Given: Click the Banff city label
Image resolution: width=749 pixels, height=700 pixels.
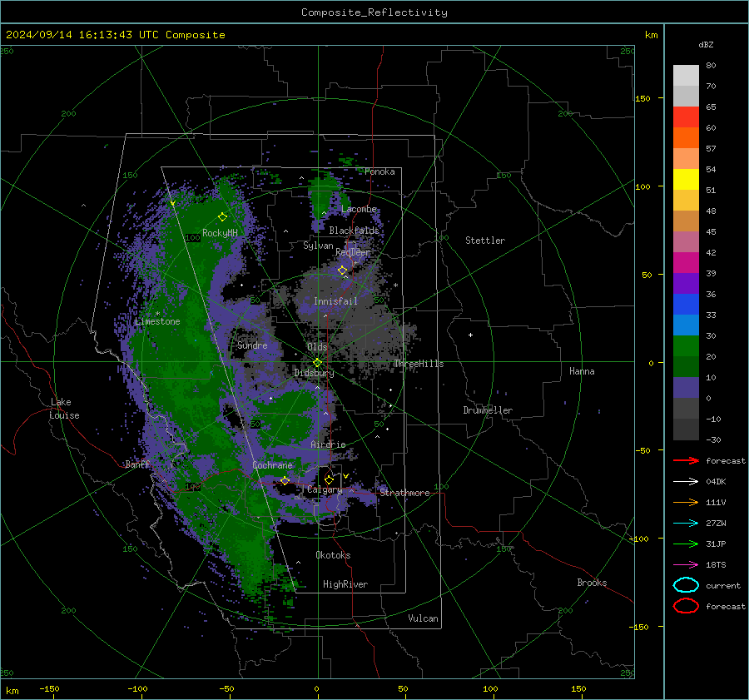Looking at the screenshot, I should point(137,464).
